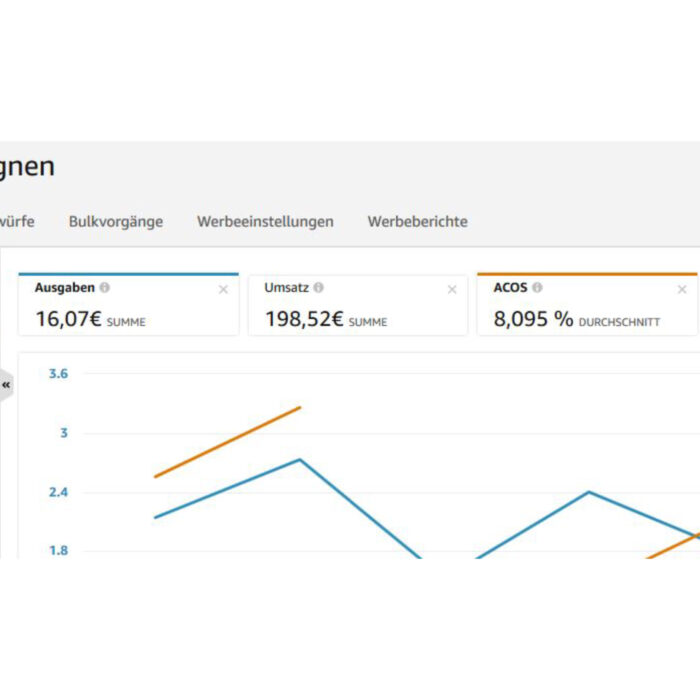Click the info icon next to Ausgaben
The height and width of the screenshot is (700, 700).
104,288
